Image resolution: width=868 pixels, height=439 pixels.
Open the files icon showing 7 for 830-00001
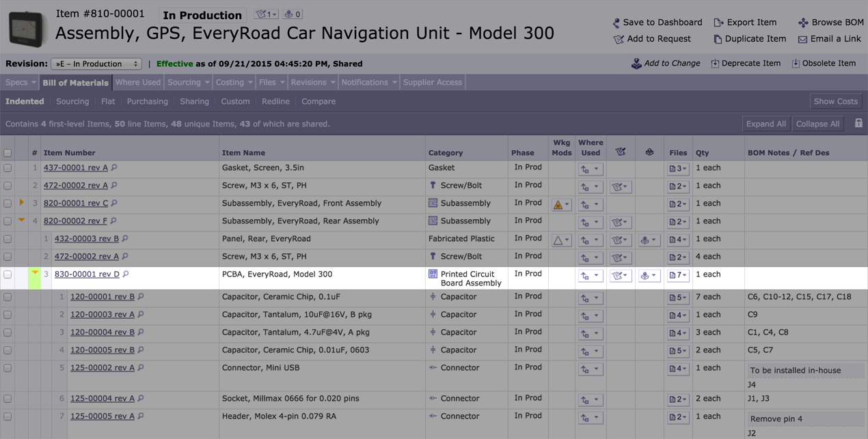678,275
